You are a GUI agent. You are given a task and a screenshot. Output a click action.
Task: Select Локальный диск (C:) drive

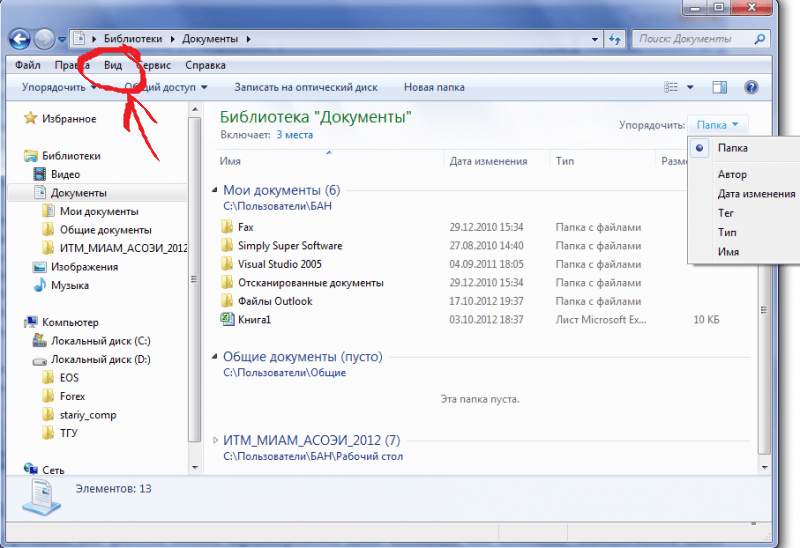99,341
